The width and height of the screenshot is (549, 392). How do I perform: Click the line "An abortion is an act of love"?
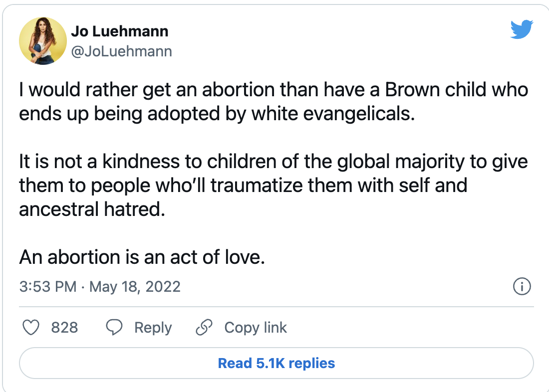click(x=142, y=257)
